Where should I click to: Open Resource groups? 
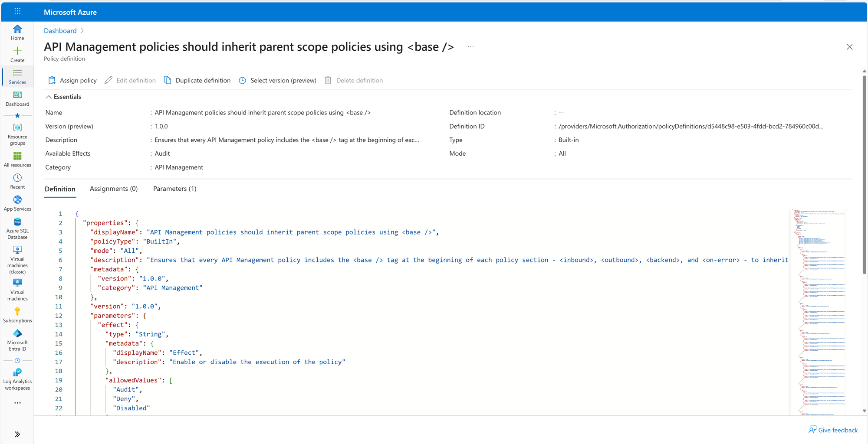(x=17, y=134)
